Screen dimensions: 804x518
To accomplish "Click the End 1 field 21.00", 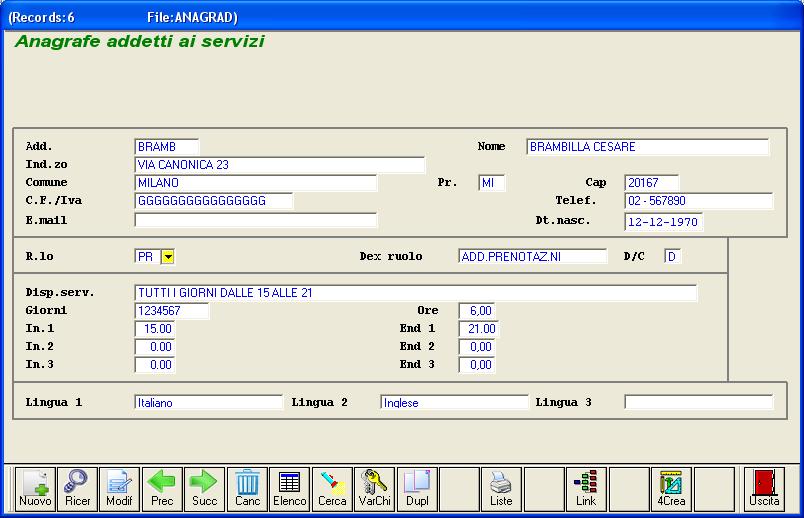I will (x=478, y=329).
